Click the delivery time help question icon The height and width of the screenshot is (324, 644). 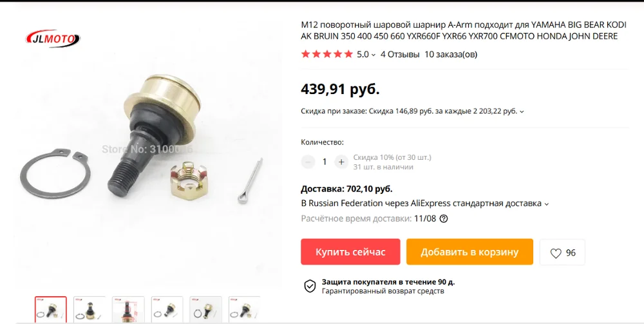[x=444, y=218]
